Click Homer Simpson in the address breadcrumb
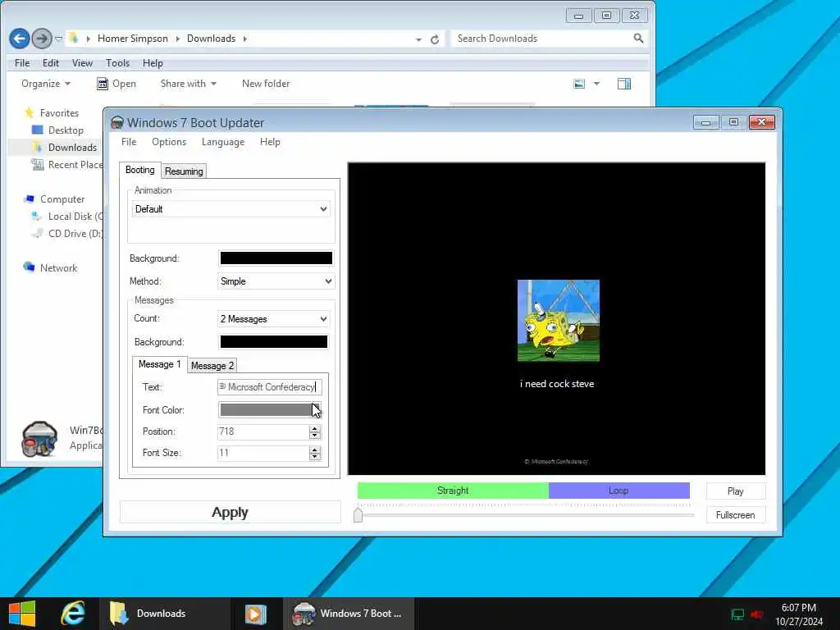 pos(132,39)
